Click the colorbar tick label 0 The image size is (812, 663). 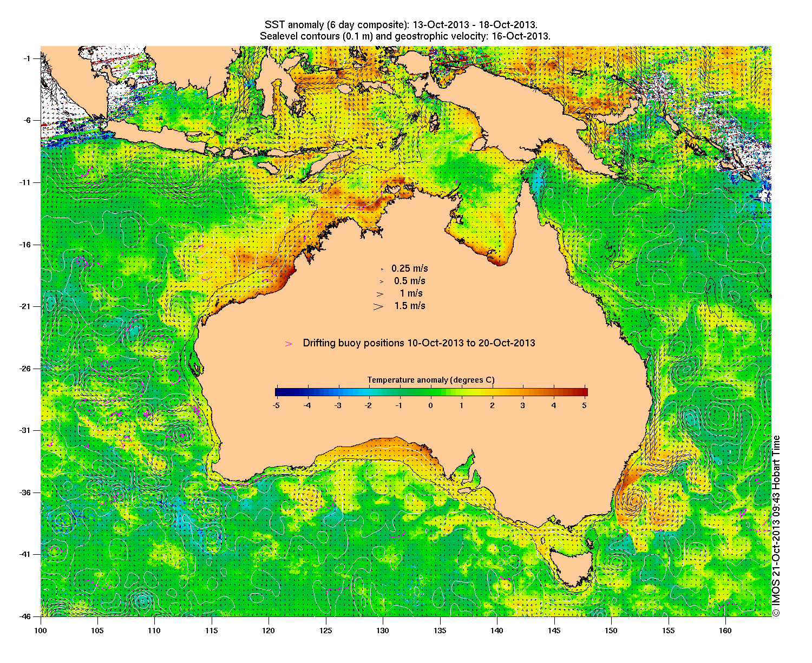[431, 405]
